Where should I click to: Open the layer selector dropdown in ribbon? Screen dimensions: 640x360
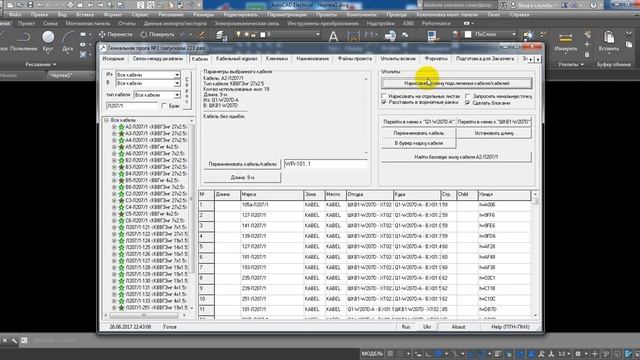tap(317, 35)
